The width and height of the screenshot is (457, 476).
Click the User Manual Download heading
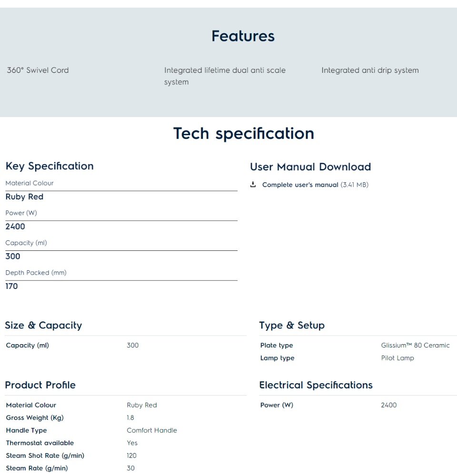point(310,167)
